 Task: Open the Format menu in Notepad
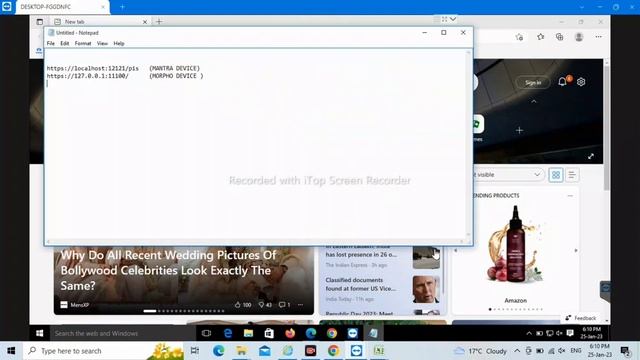pyautogui.click(x=83, y=43)
